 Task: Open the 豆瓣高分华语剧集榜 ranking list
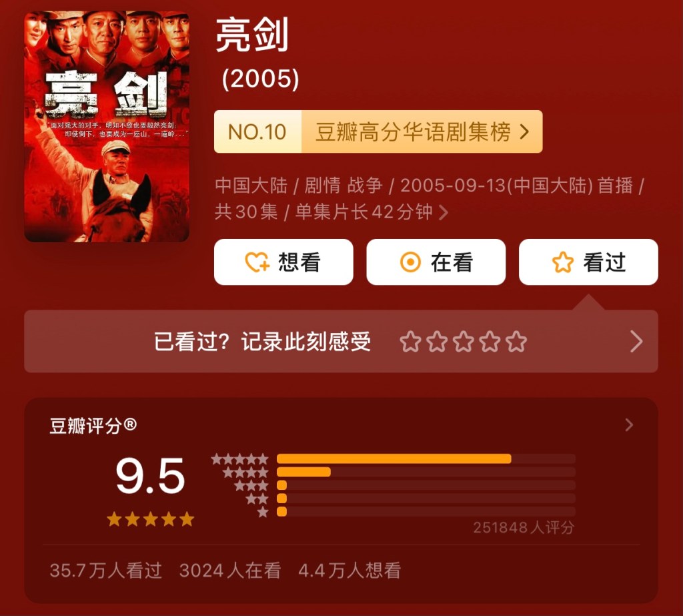pos(422,131)
